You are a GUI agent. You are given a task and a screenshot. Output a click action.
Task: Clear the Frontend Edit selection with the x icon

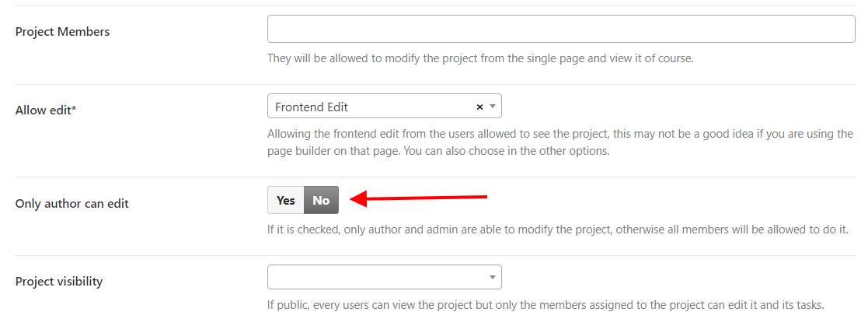pyautogui.click(x=479, y=107)
